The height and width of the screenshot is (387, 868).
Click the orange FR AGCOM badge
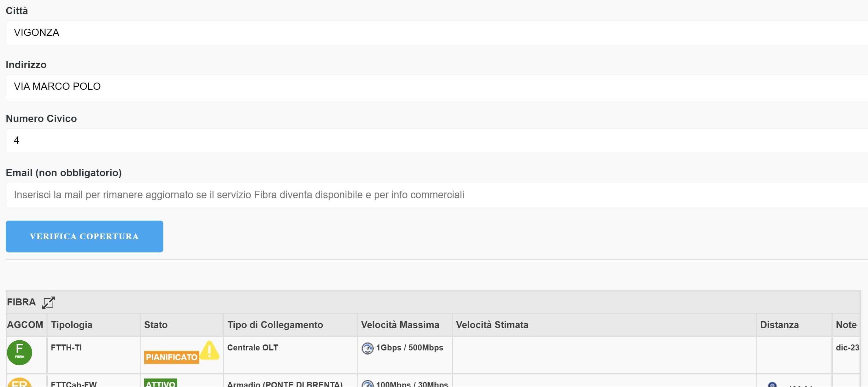pyautogui.click(x=20, y=383)
